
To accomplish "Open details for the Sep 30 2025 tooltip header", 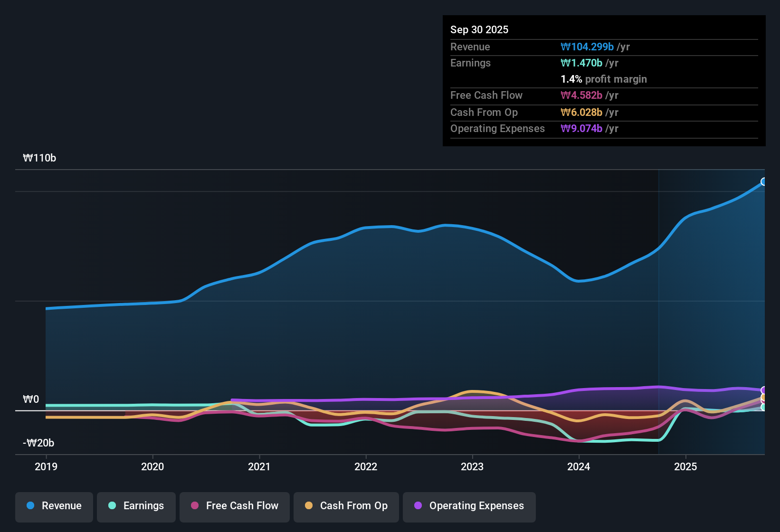I will [479, 29].
